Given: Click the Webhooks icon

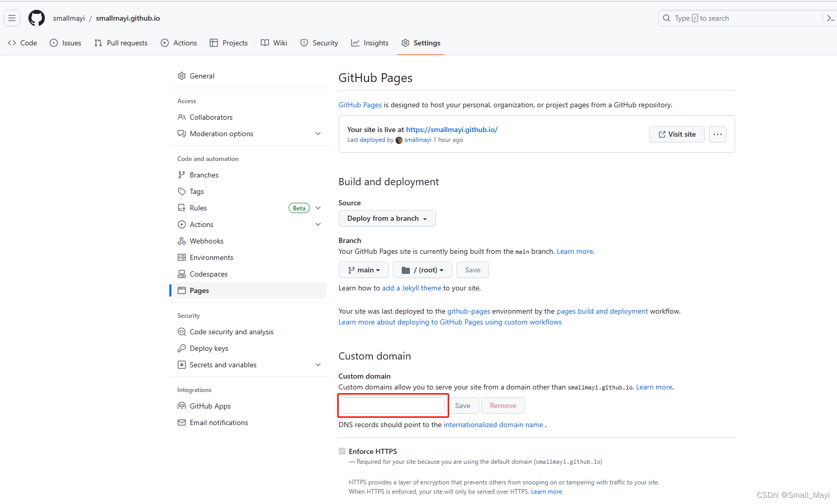Looking at the screenshot, I should tap(182, 241).
